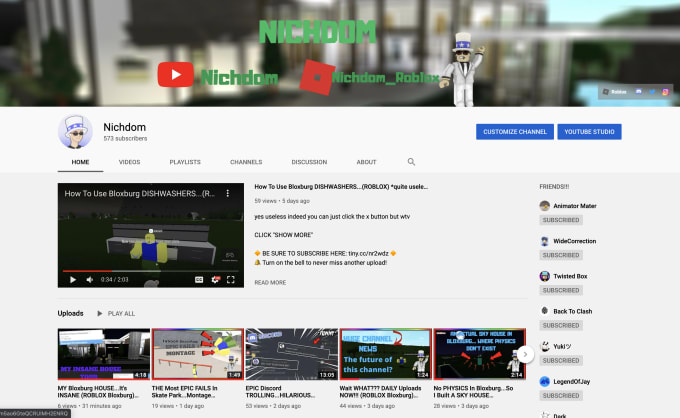This screenshot has width=680, height=418.
Task: Open the Discussion tab
Action: [309, 162]
